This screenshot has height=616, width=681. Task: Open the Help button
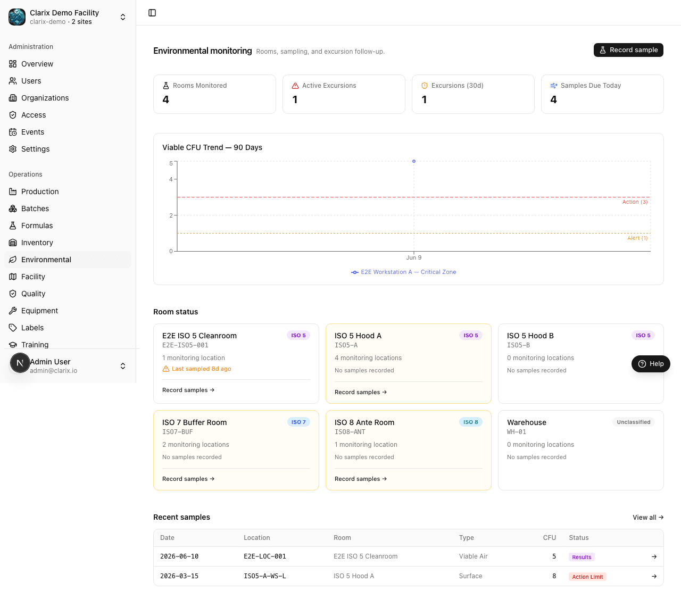tap(651, 364)
